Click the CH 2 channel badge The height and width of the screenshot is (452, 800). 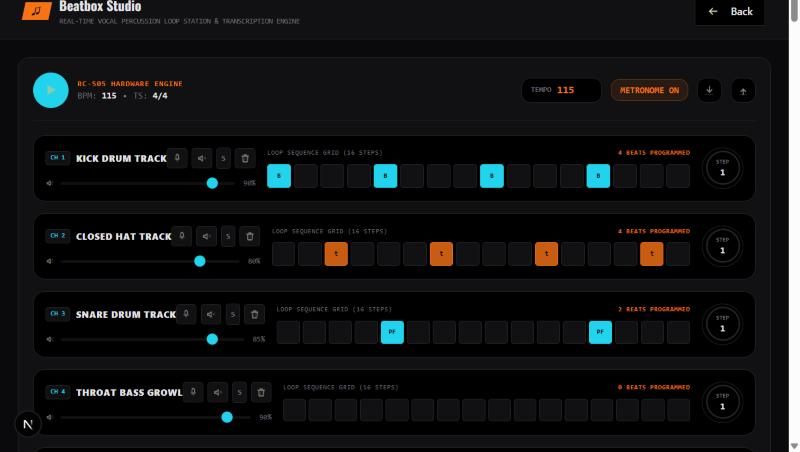58,236
